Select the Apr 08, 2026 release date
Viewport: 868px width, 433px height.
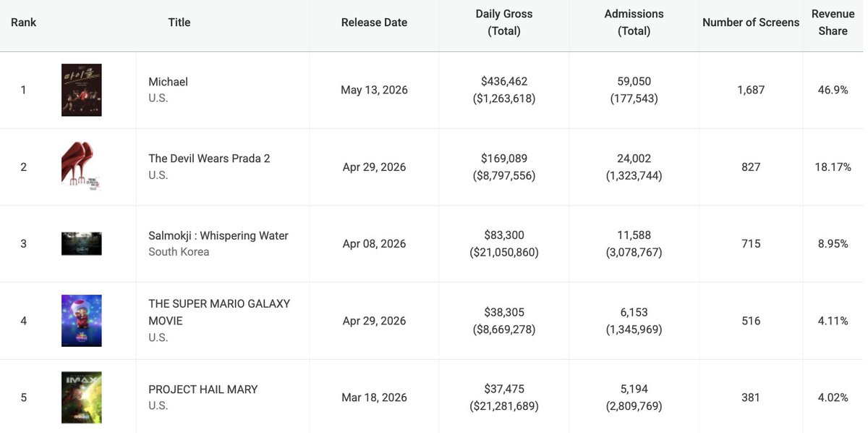point(374,244)
